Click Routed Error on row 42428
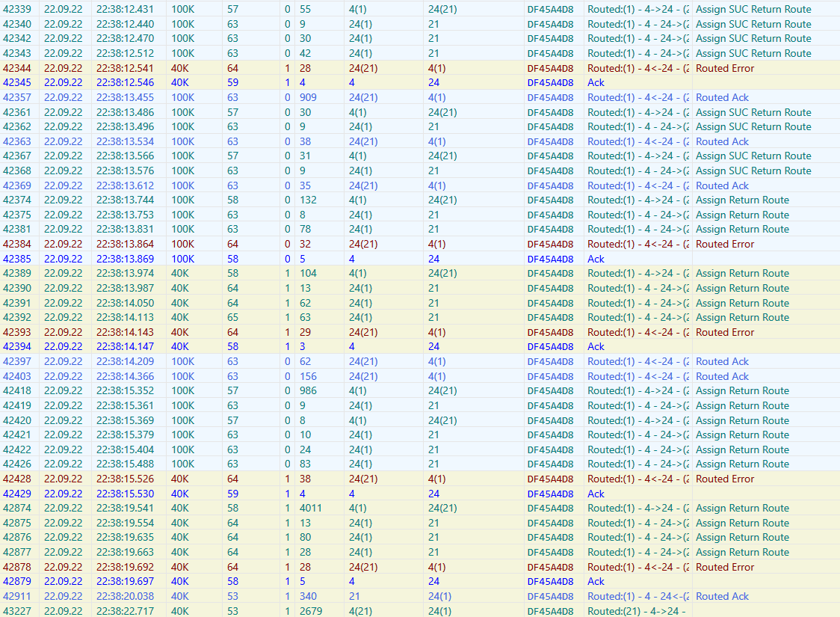 click(x=725, y=479)
